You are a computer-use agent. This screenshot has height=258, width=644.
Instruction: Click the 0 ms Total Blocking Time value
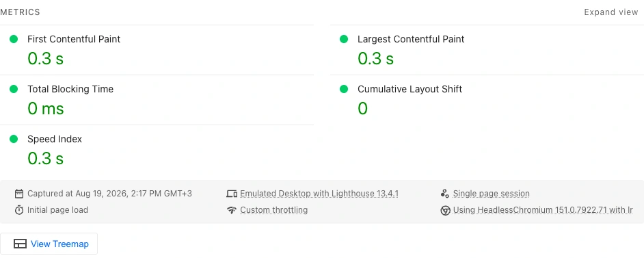tap(46, 108)
